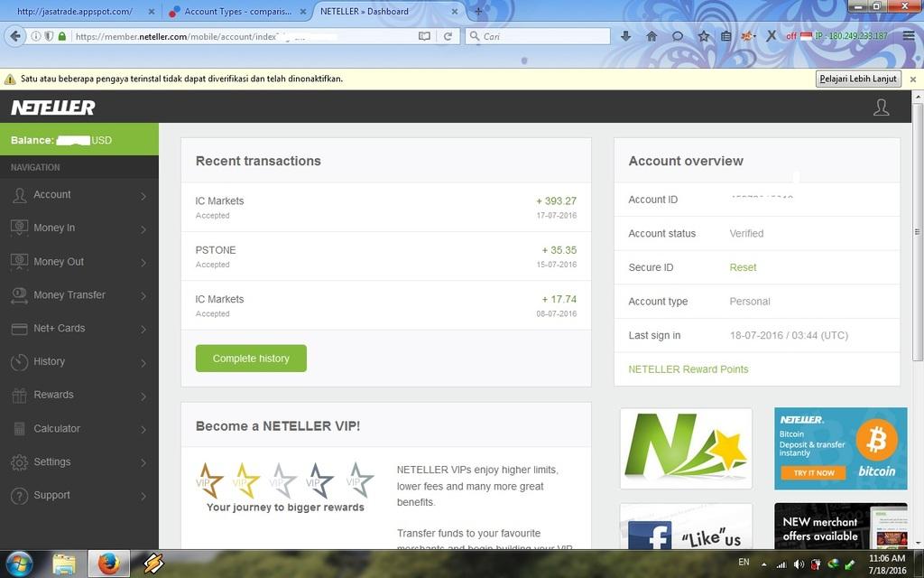Click the History clock icon

(20, 362)
